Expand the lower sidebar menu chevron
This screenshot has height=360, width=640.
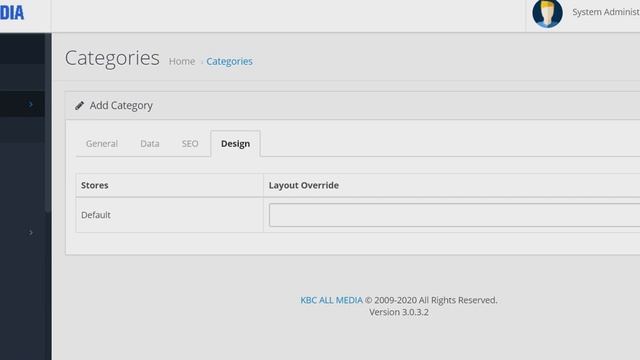tap(31, 233)
